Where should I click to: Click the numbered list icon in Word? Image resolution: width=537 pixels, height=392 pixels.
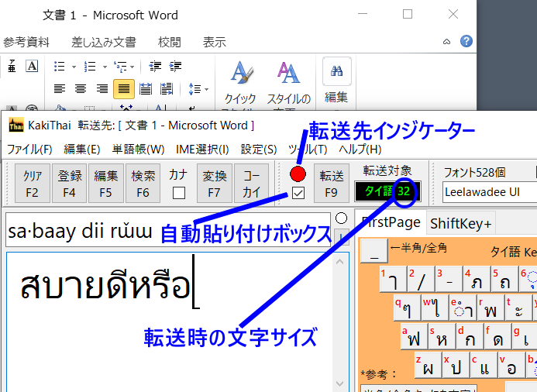point(90,67)
